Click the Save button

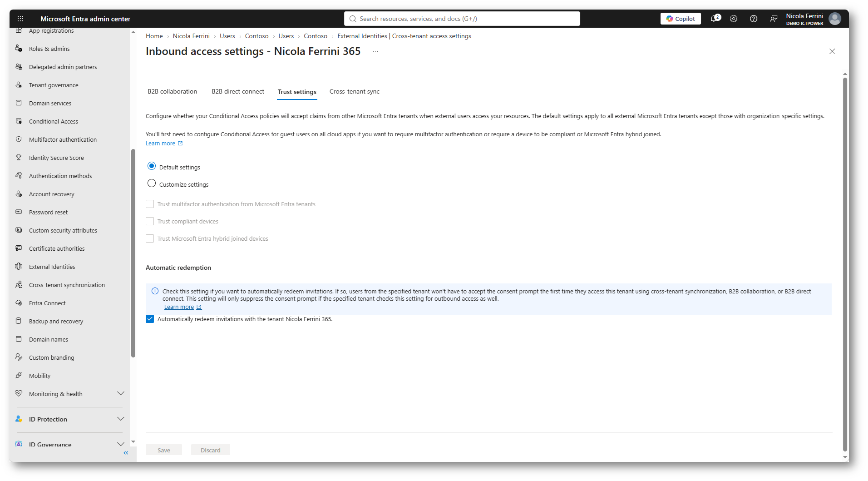coord(164,450)
